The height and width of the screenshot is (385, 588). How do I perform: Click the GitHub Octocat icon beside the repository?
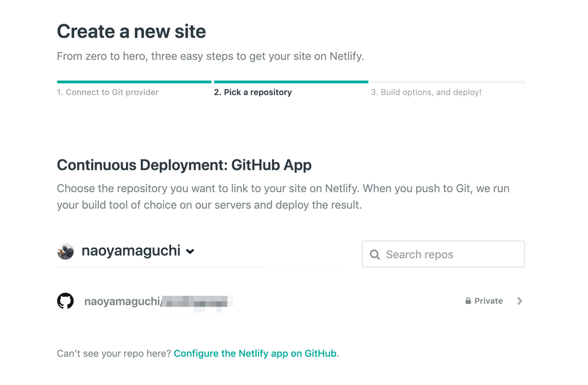(x=65, y=301)
